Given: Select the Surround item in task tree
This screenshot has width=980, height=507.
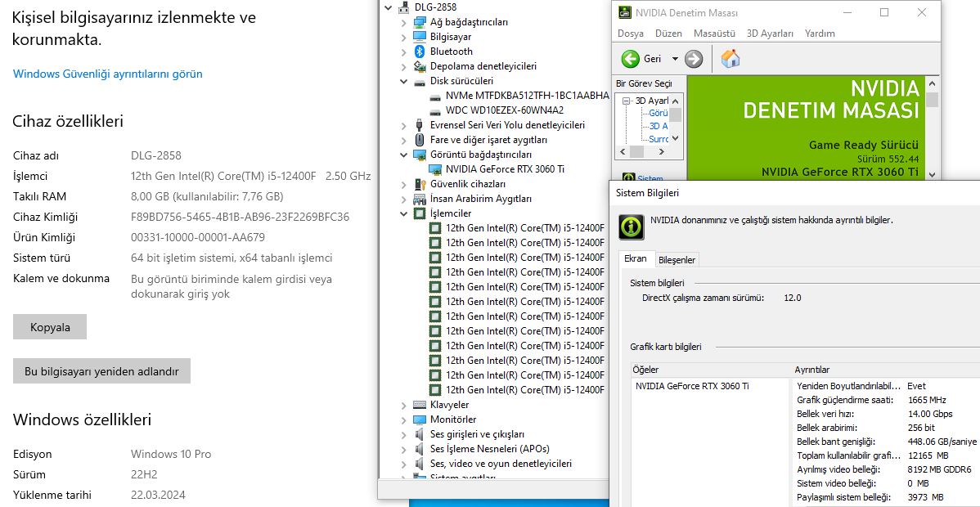Looking at the screenshot, I should click(659, 139).
